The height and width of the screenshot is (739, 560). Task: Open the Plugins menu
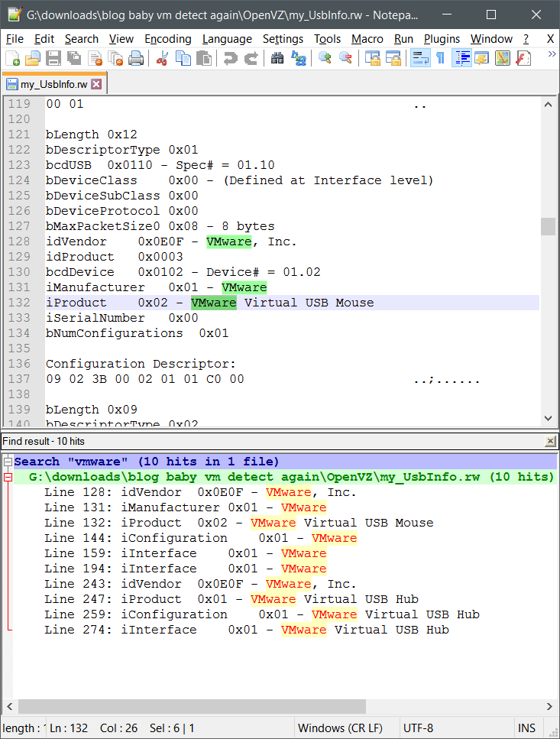click(442, 39)
